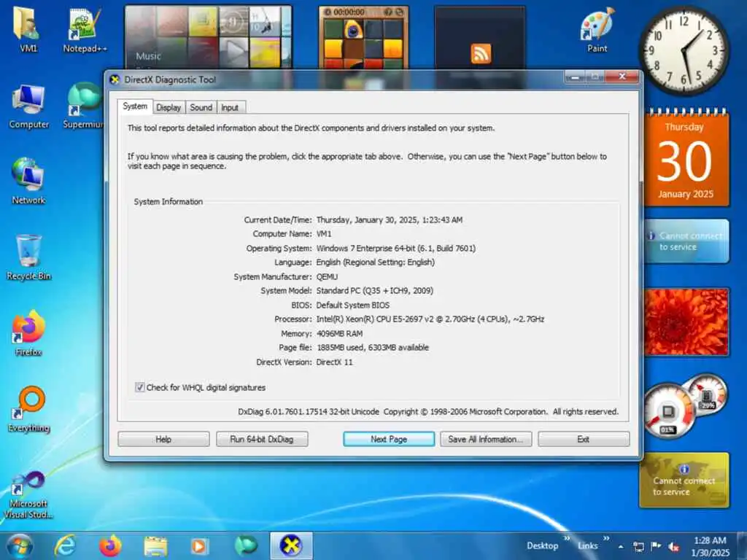
Task: Click the System Manufacturer value QEMU
Action: 327,276
